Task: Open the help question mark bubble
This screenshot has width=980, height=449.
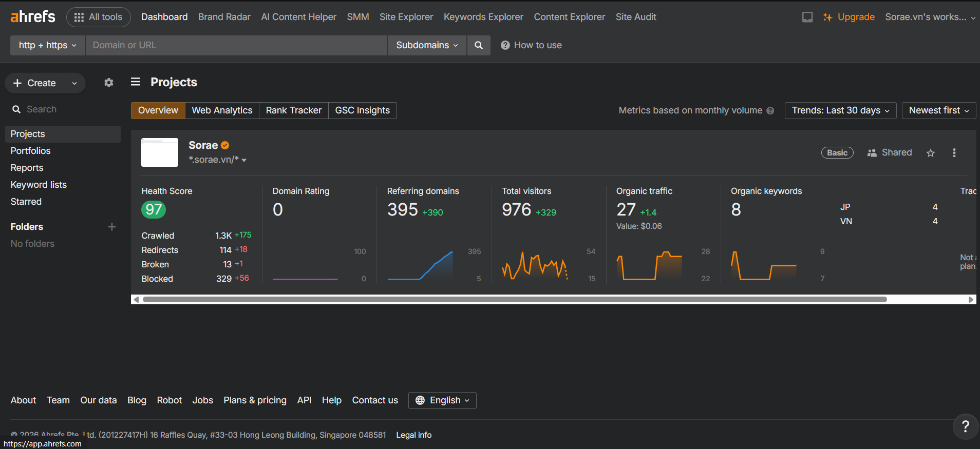Action: 966,426
